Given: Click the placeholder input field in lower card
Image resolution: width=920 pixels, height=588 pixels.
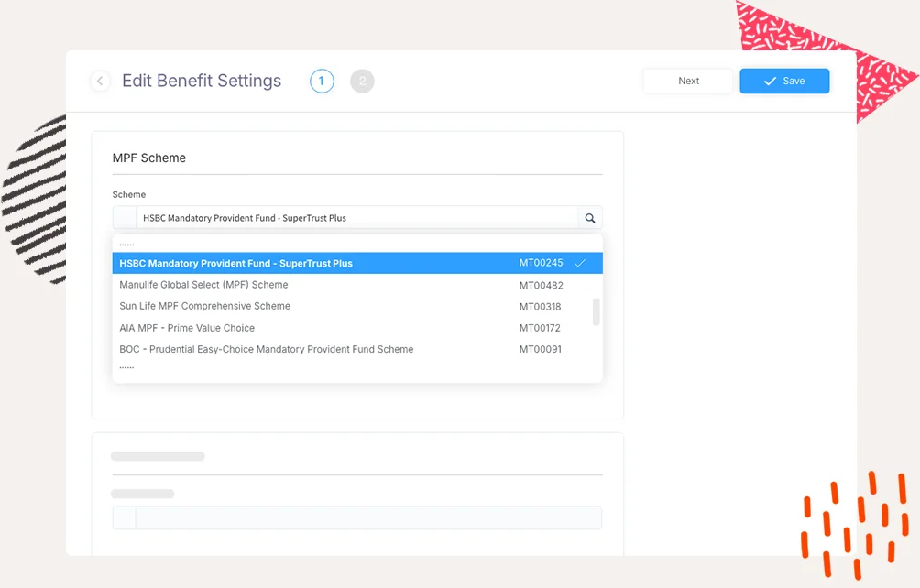Looking at the screenshot, I should coord(367,518).
